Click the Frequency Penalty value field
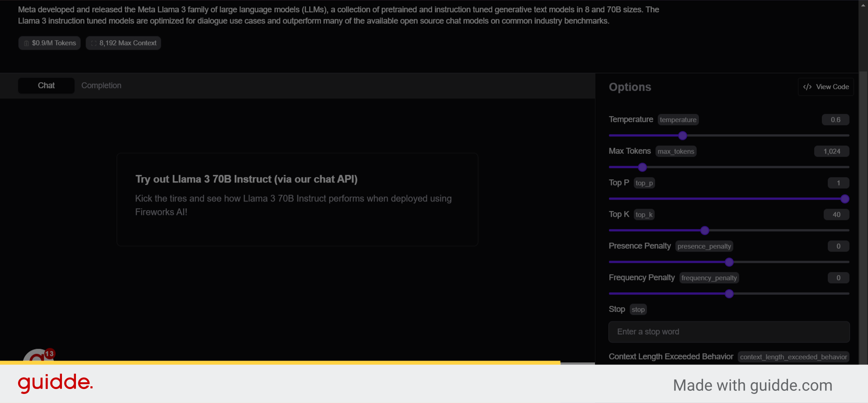 tap(839, 278)
